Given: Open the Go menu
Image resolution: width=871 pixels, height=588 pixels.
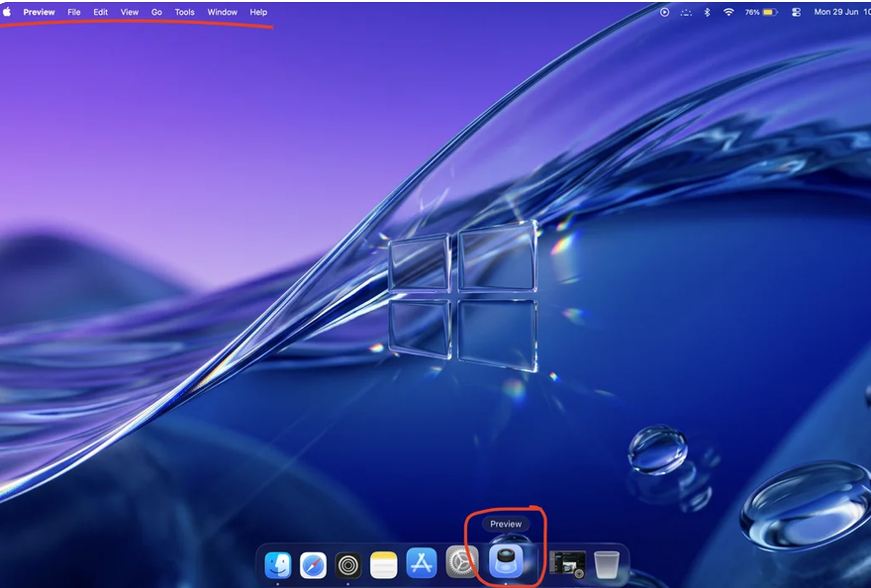Looking at the screenshot, I should tap(156, 12).
